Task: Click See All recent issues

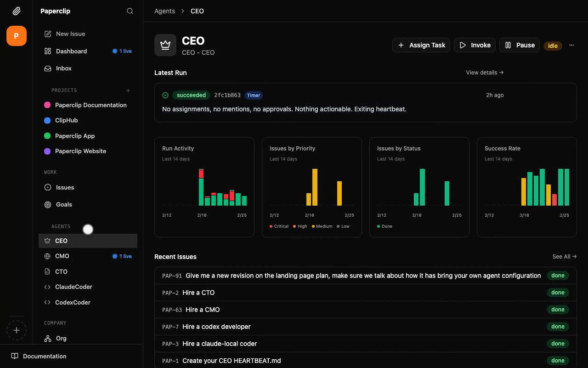Action: point(565,257)
